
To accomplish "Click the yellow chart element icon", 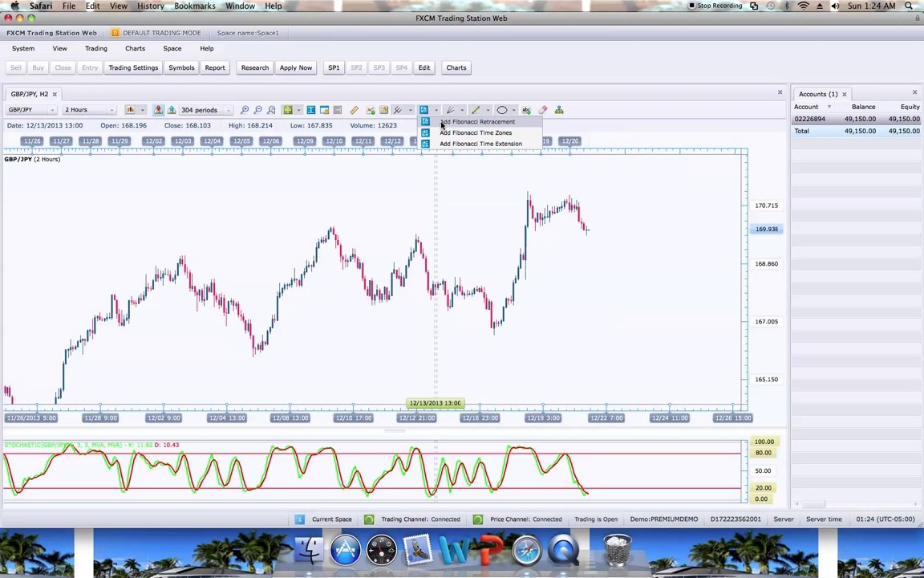I will point(383,110).
